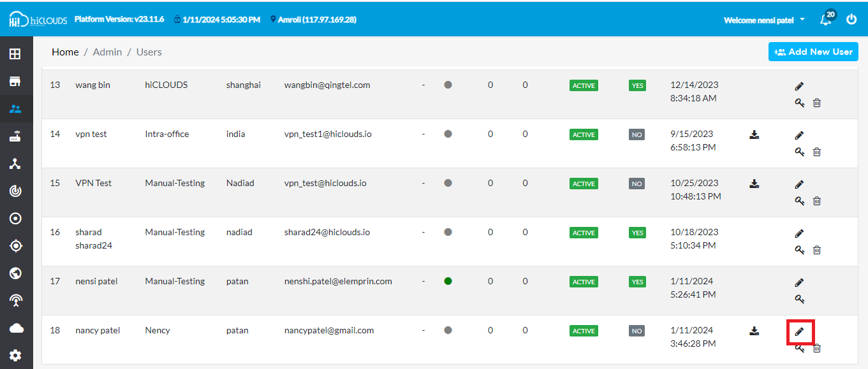Select email nenshi.patel@elemprin.com
The width and height of the screenshot is (868, 369).
pyautogui.click(x=338, y=281)
